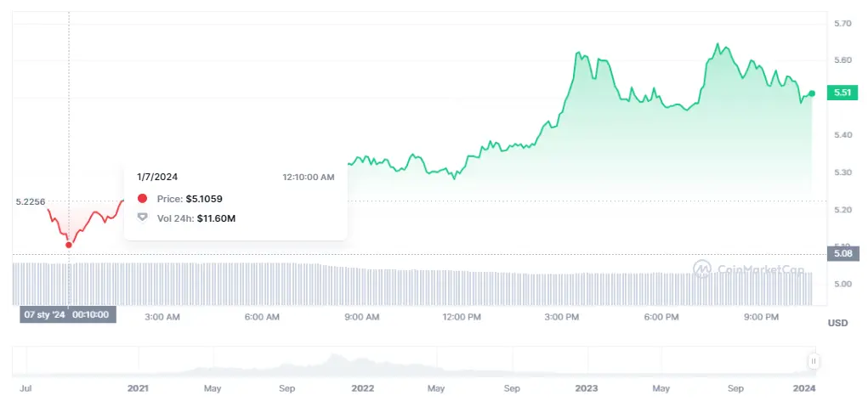This screenshot has height=407, width=868.
Task: Click the range selector handle at navigator right
Action: click(x=814, y=361)
